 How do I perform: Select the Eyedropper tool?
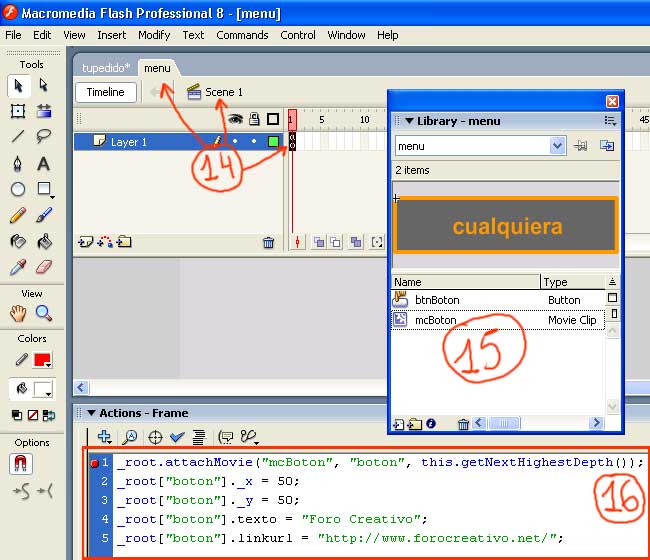click(x=18, y=267)
